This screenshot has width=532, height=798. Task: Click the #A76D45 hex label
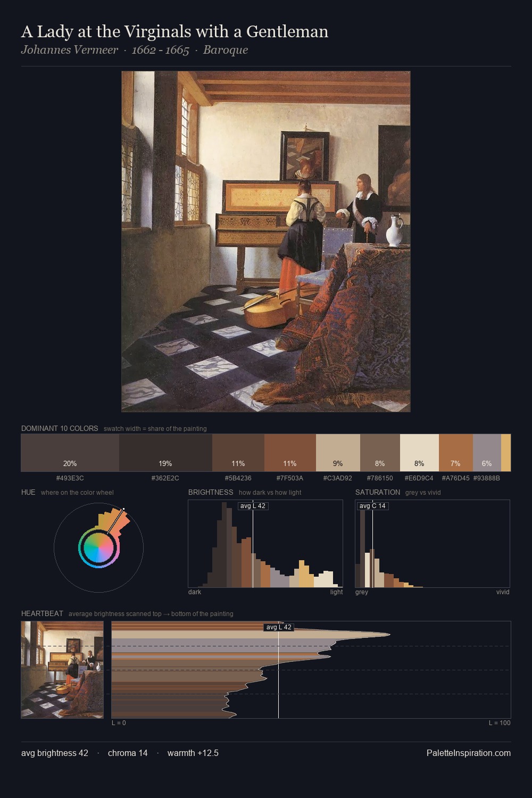point(456,478)
